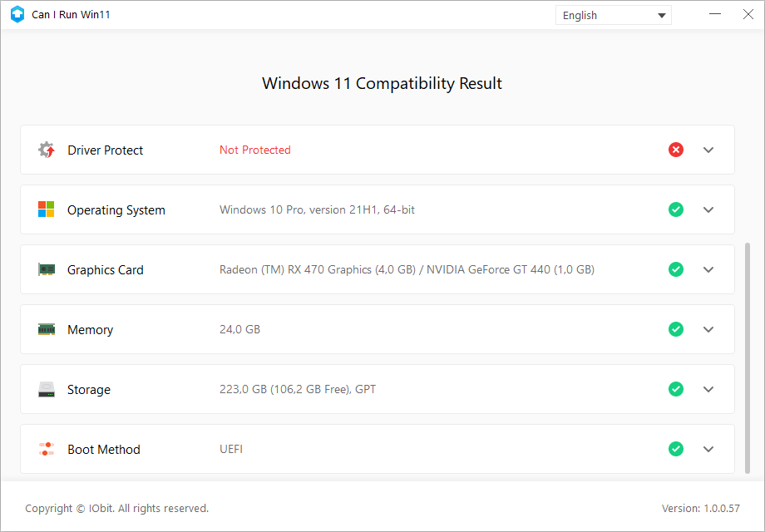Screen dimensions: 765x532
Task: Click the Driver Protect gear icon
Action: [46, 150]
